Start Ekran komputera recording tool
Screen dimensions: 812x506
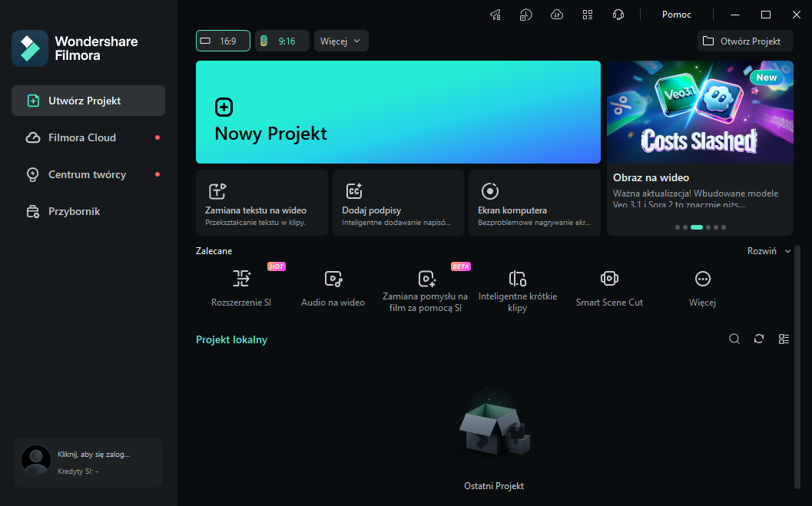535,203
